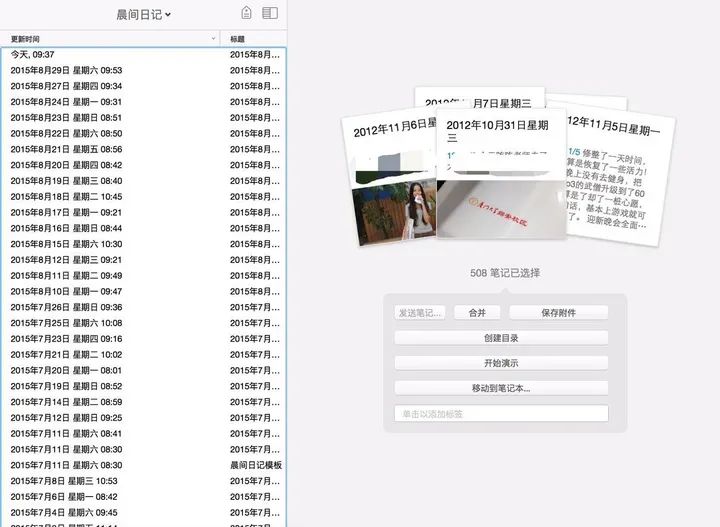Image resolution: width=720 pixels, height=527 pixels.
Task: Select row 2015年7月25日 星期六 10:08
Action: (x=144, y=323)
